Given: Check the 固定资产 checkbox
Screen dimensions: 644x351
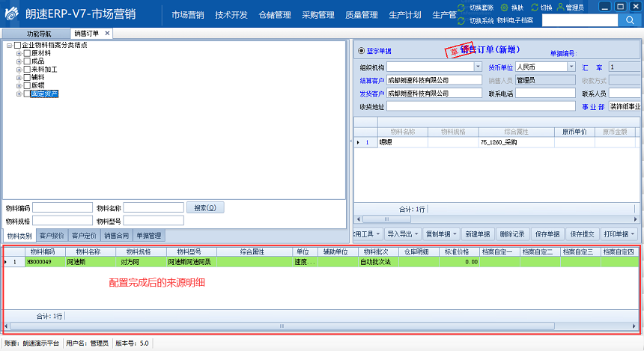Looking at the screenshot, I should click(x=27, y=94).
